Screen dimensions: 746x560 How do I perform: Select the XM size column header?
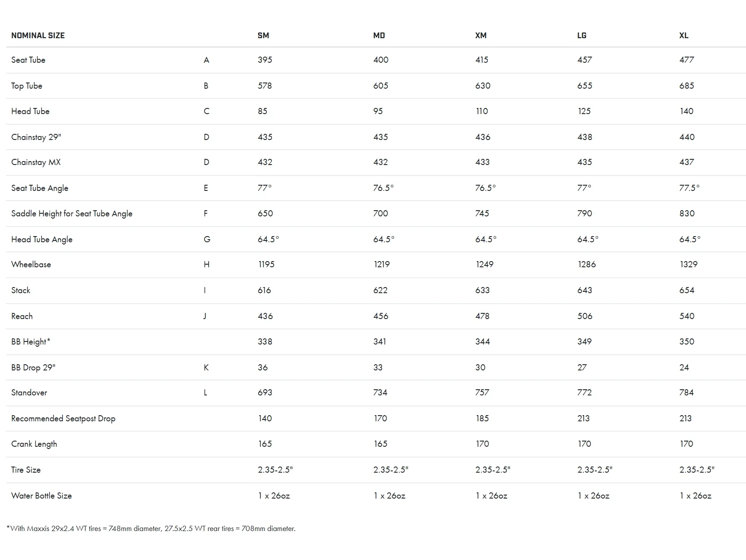tap(481, 36)
